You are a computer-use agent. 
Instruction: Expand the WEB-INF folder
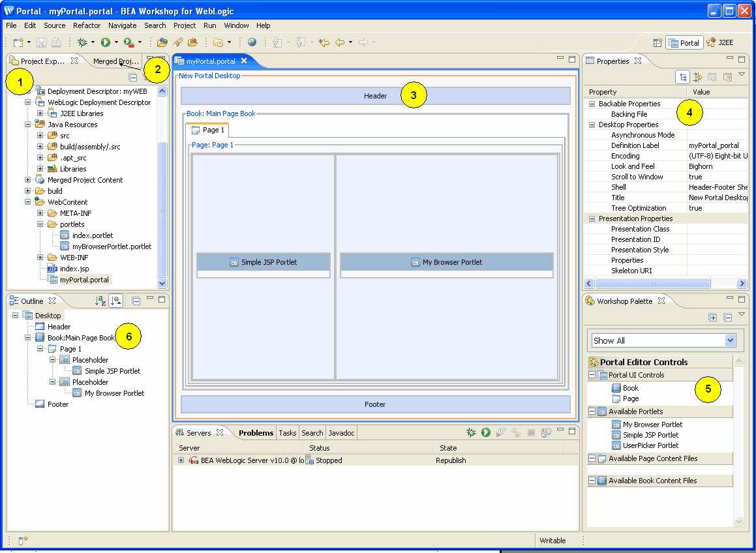[40, 257]
